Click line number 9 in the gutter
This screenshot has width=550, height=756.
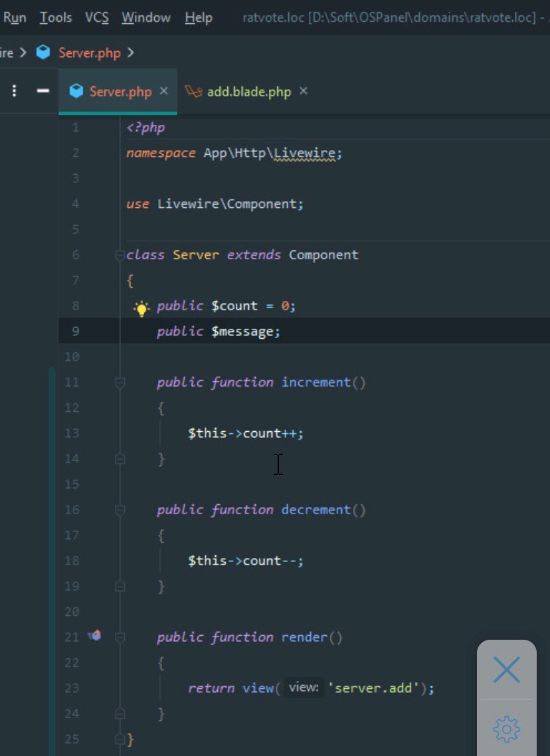coord(75,331)
